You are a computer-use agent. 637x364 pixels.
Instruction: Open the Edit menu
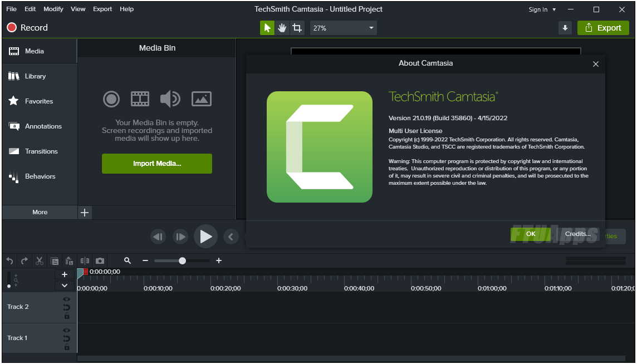tap(30, 9)
